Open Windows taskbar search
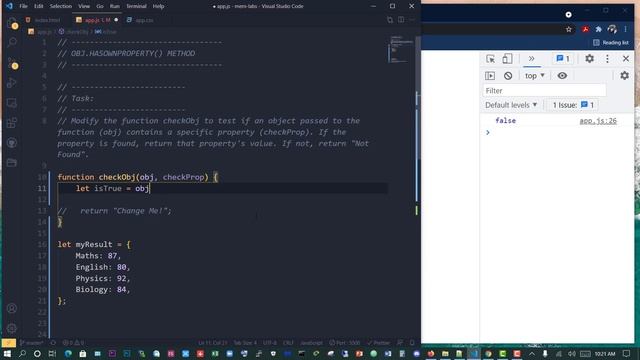 tap(22, 353)
